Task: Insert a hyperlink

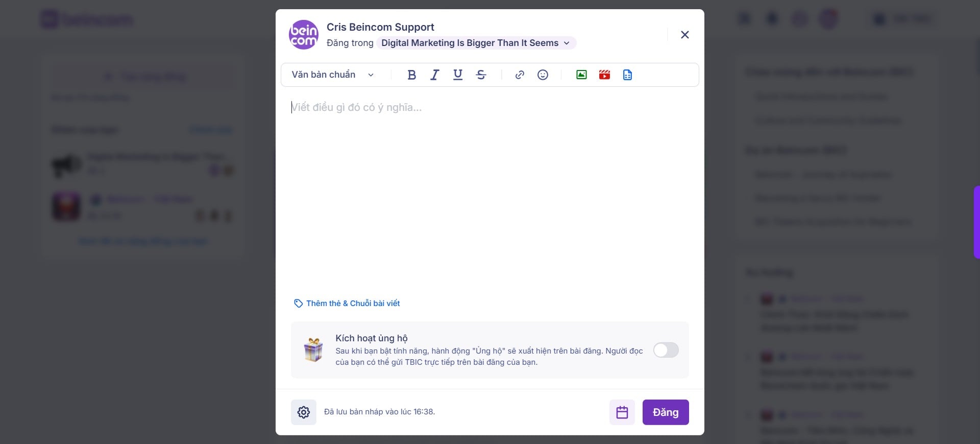Action: (x=520, y=75)
